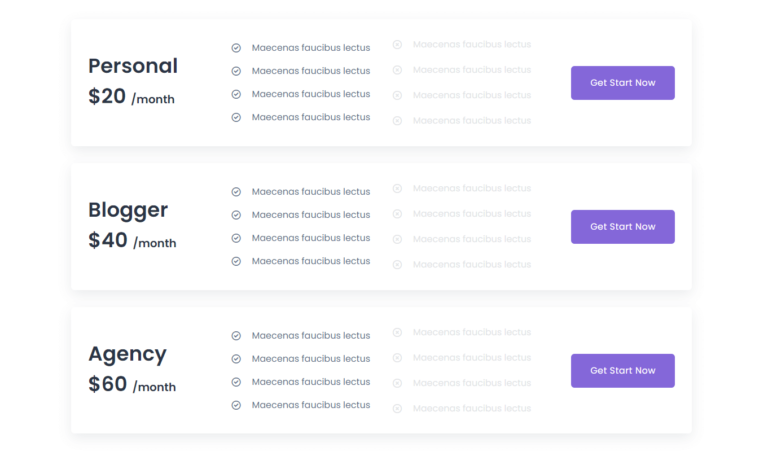768x456 pixels.
Task: Click the $40 /month price
Action: click(x=132, y=241)
